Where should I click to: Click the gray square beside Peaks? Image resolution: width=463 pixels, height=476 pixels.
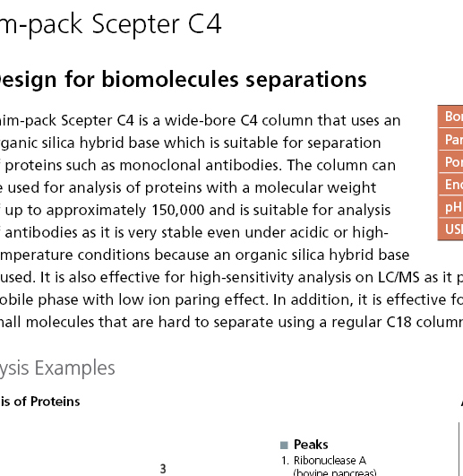284,445
